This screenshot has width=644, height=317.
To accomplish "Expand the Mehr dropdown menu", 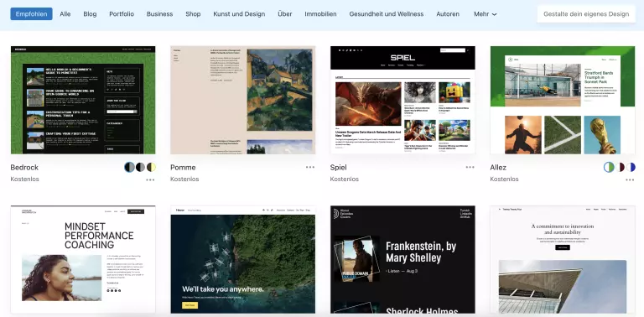I will coord(485,14).
